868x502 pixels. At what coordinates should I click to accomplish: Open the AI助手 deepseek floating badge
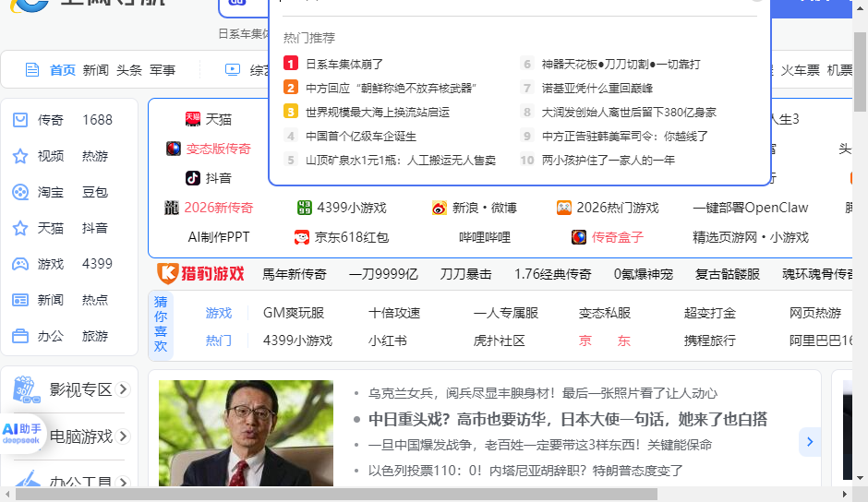point(21,434)
